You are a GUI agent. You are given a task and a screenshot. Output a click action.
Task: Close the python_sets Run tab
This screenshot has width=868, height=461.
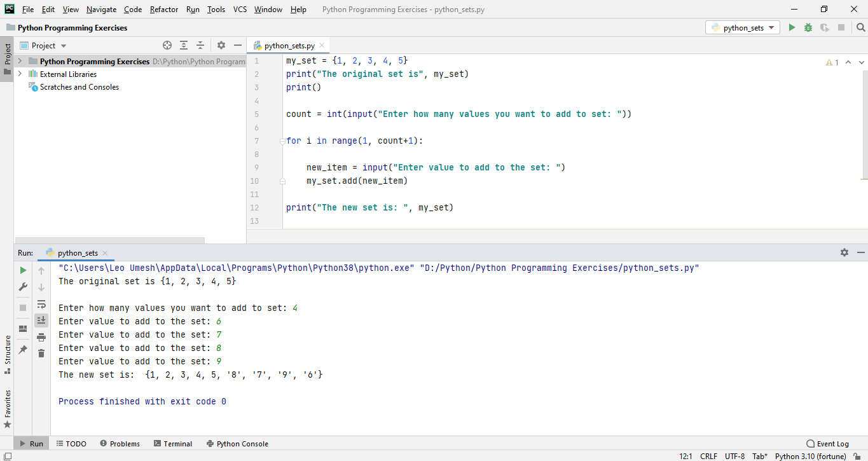pyautogui.click(x=105, y=253)
